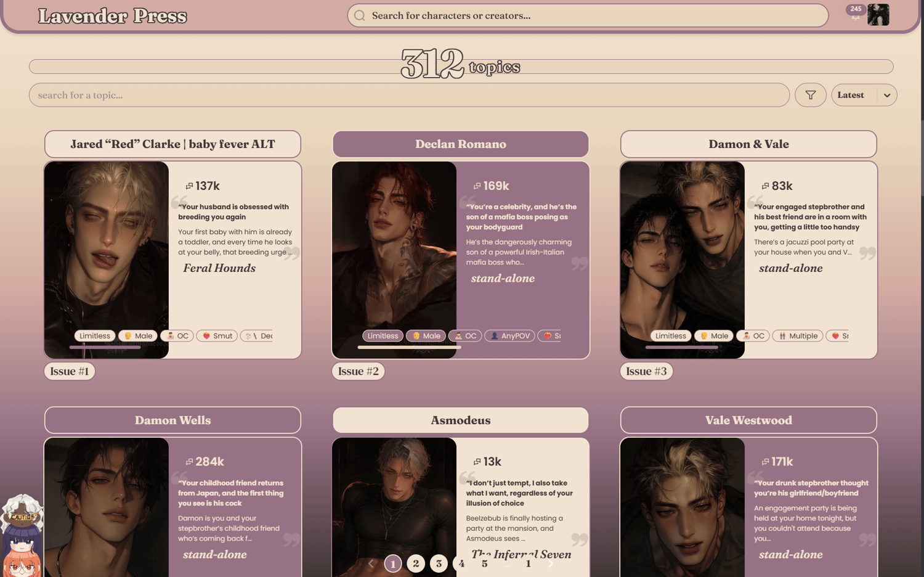This screenshot has width=924, height=577.
Task: Open the Damon Wells title
Action: click(172, 420)
